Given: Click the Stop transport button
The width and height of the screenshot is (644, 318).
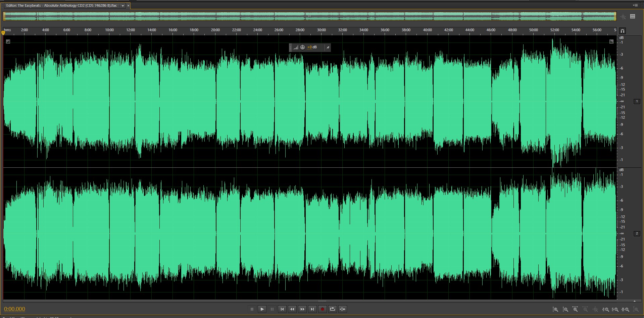Looking at the screenshot, I should (x=252, y=309).
